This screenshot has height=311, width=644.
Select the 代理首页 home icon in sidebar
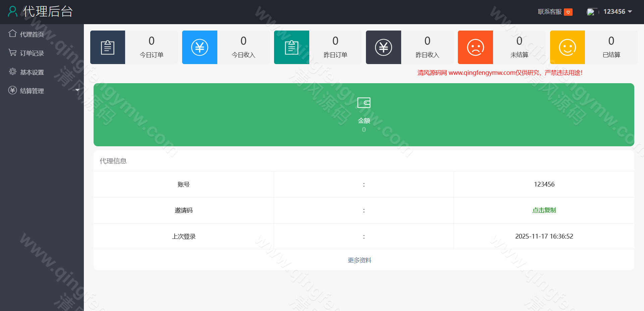coord(13,34)
